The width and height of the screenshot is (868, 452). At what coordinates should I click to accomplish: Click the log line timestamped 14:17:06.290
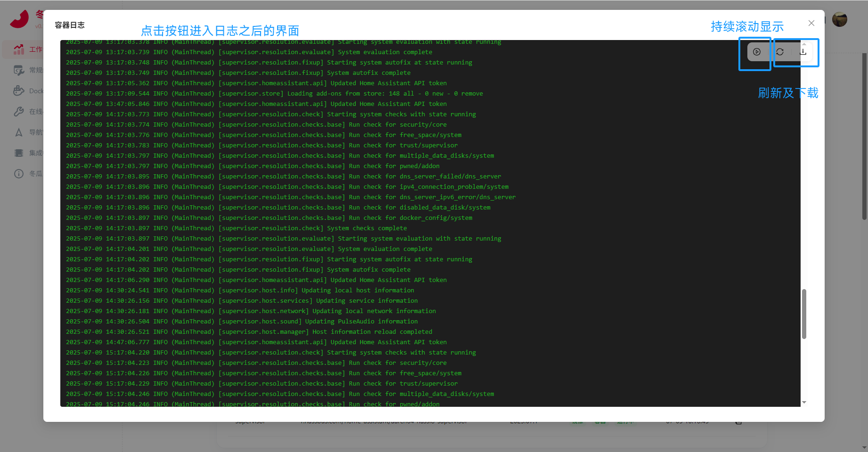click(x=256, y=280)
